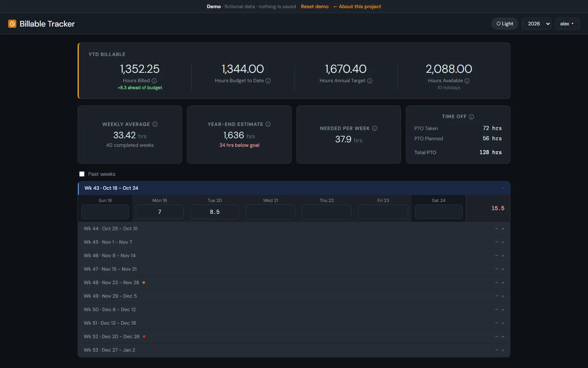Screen dimensions: 588x368
Task: Select the Wk 50 · Dec 6 – Dec 12 row
Action: 294,310
